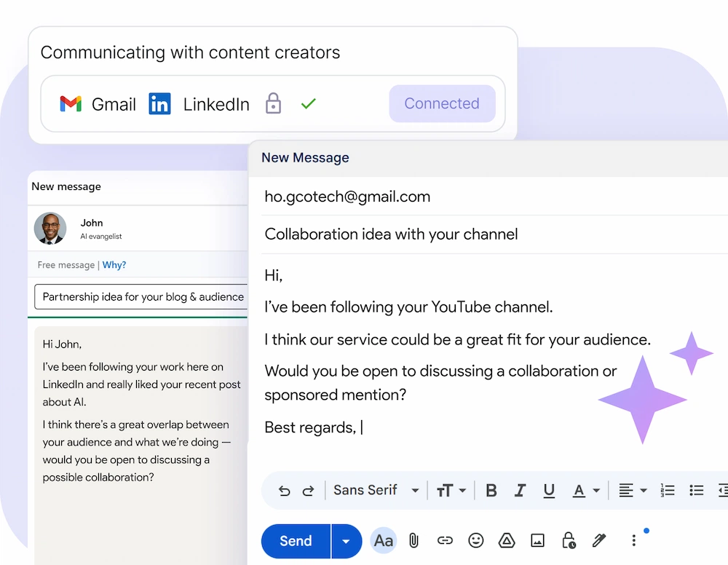Toggle formatting options Aa button
Screen dimensions: 728x565
pos(384,540)
